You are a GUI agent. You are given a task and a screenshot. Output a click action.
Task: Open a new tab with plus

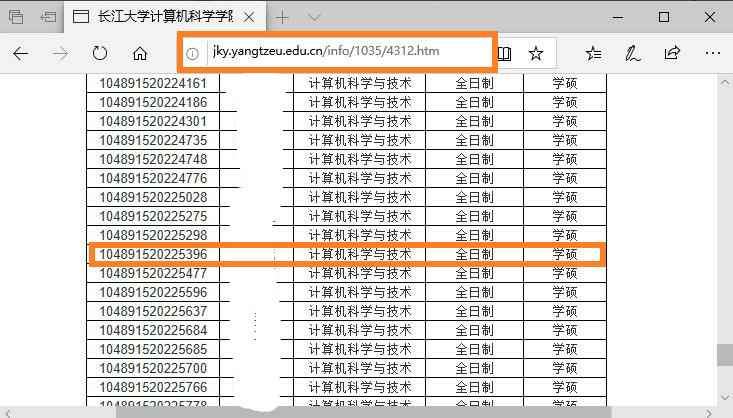[282, 18]
